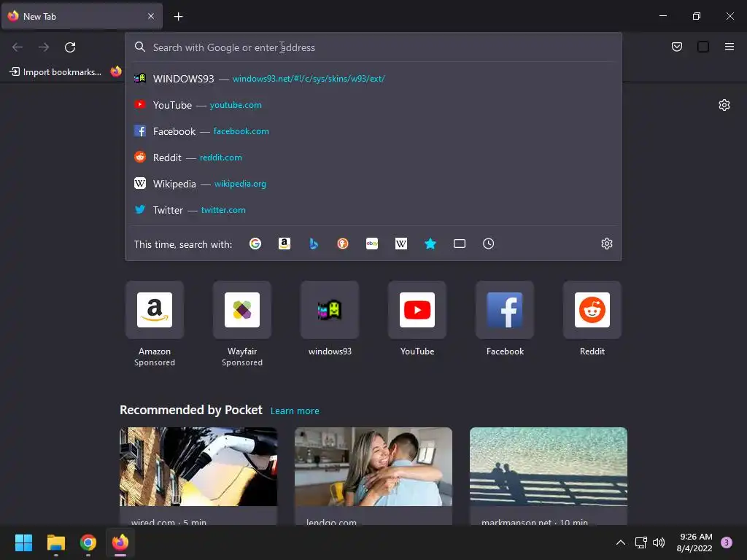
Task: Close the New Tab tab
Action: (x=151, y=16)
